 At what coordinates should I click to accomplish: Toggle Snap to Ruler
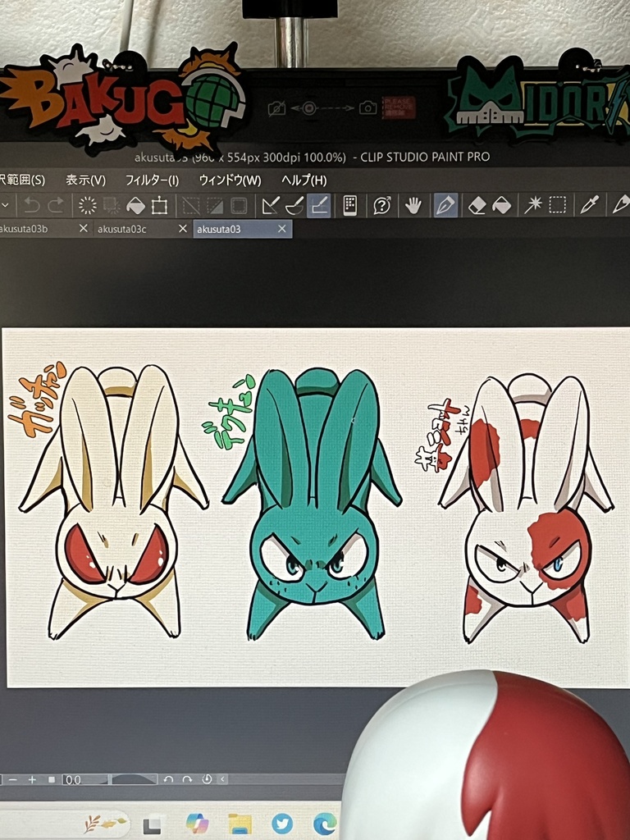270,206
